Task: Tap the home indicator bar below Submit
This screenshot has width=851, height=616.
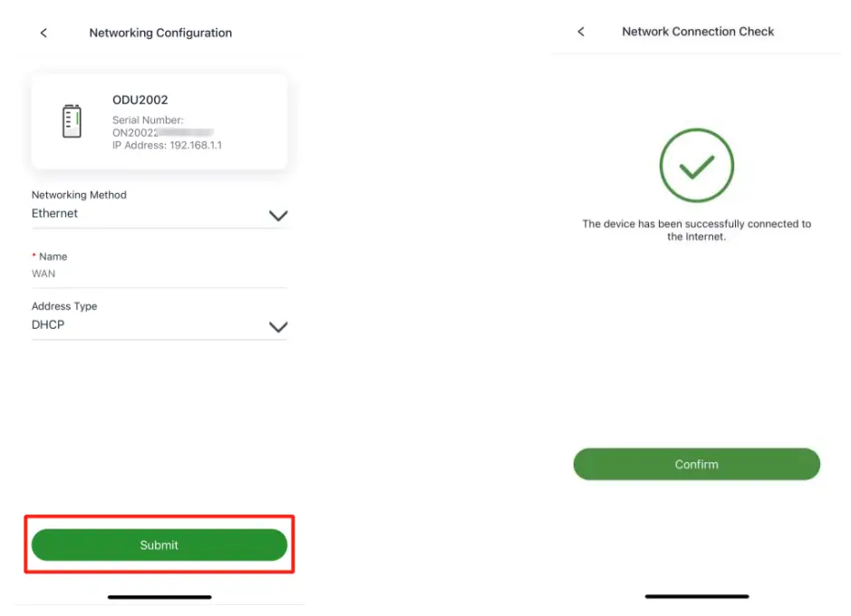Action: click(x=160, y=597)
